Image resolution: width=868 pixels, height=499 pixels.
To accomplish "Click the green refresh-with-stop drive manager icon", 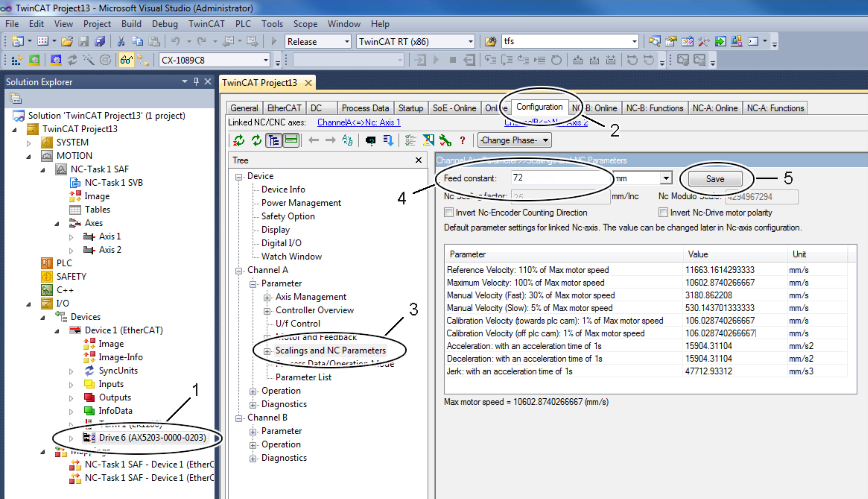I will (x=239, y=140).
